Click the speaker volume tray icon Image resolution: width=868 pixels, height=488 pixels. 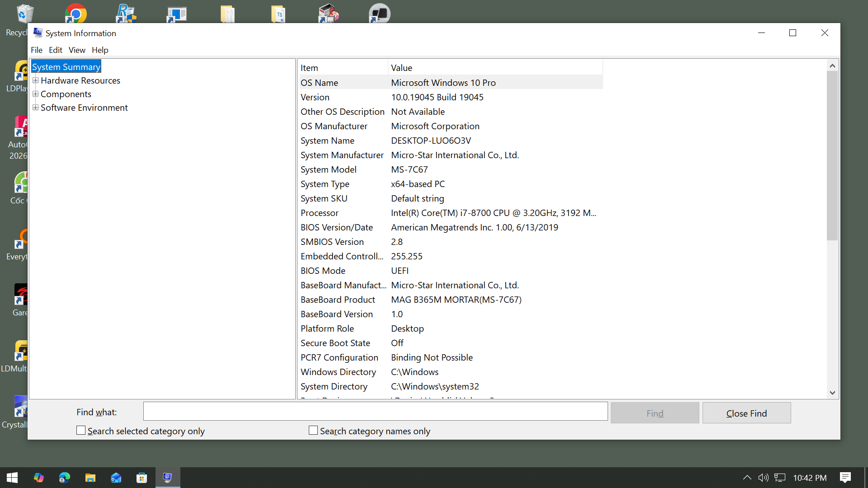(763, 478)
